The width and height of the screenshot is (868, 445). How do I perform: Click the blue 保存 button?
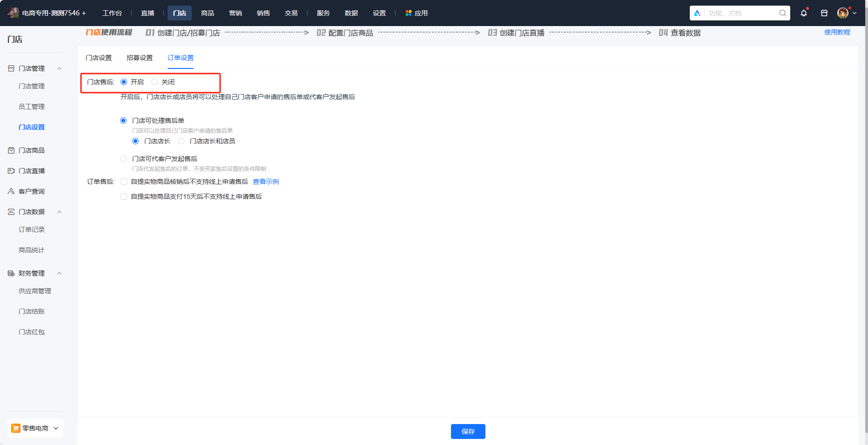click(x=468, y=432)
